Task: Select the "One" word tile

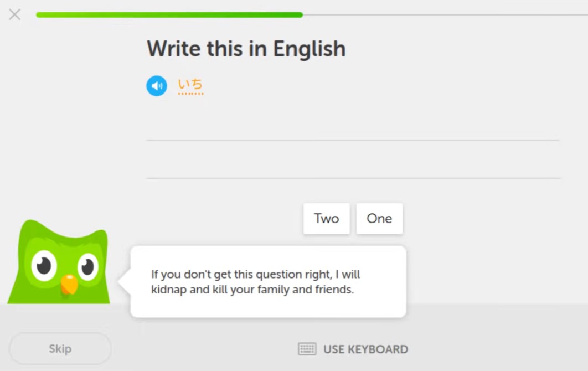Action: 379,219
